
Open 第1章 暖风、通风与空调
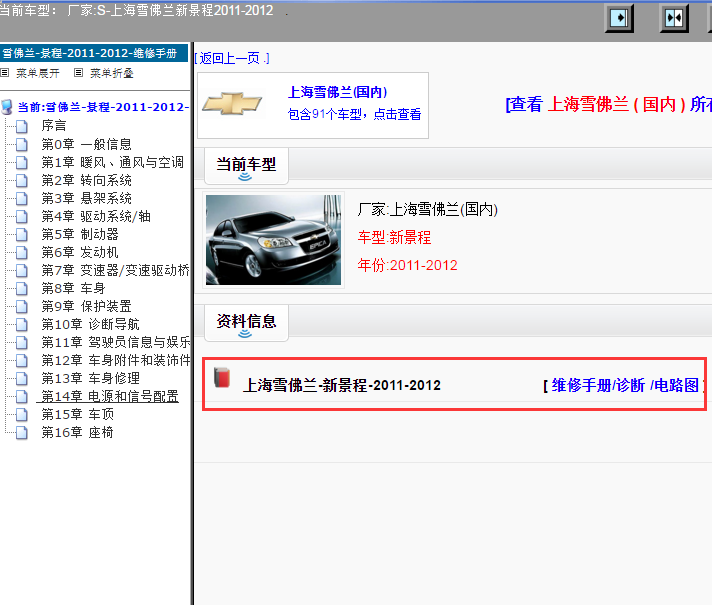point(112,162)
